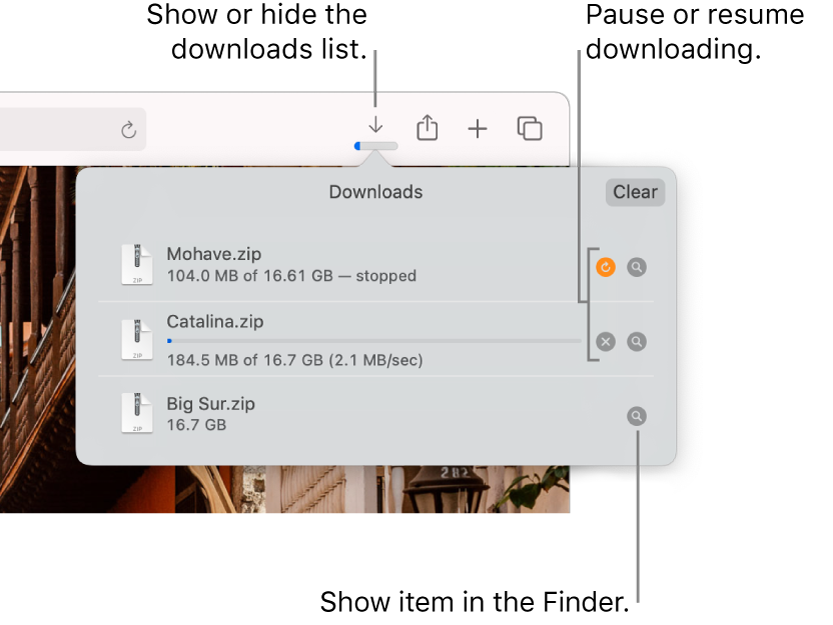Open the Share menu in Safari
The image size is (833, 625).
(x=427, y=128)
